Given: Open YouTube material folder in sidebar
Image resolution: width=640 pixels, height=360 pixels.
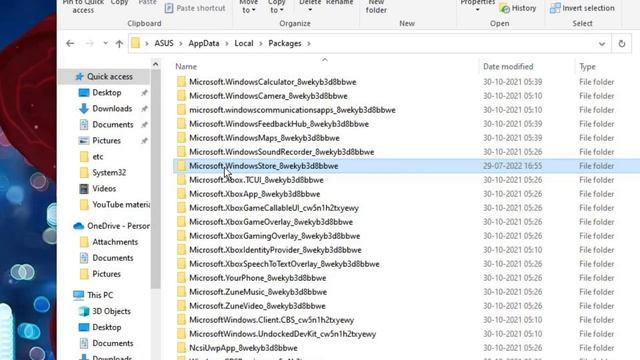Looking at the screenshot, I should (x=115, y=204).
